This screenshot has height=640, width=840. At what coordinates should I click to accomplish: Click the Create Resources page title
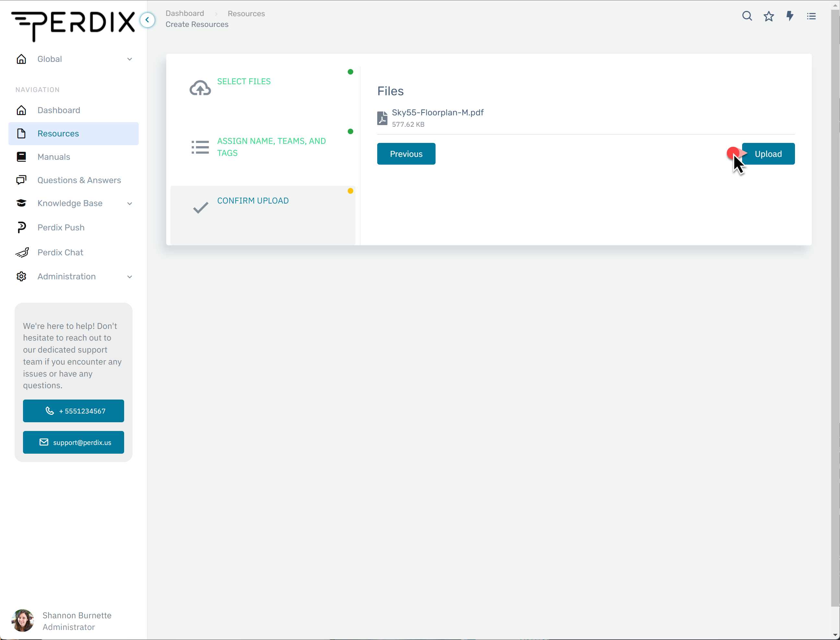(197, 24)
